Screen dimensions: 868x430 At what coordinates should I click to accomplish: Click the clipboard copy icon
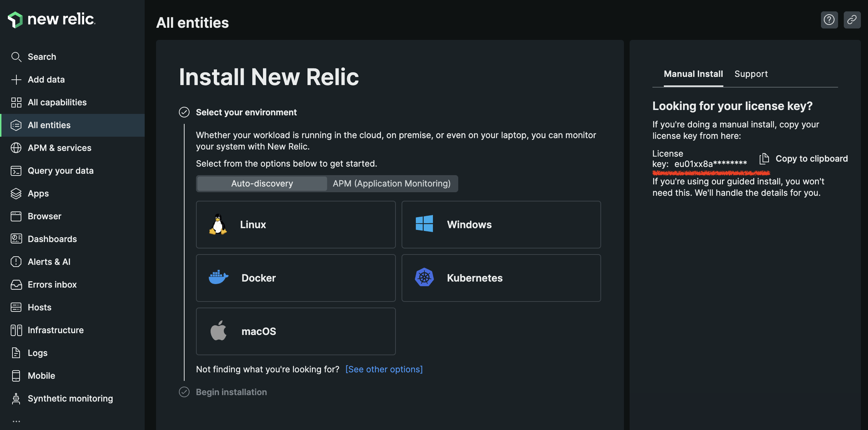(x=764, y=158)
